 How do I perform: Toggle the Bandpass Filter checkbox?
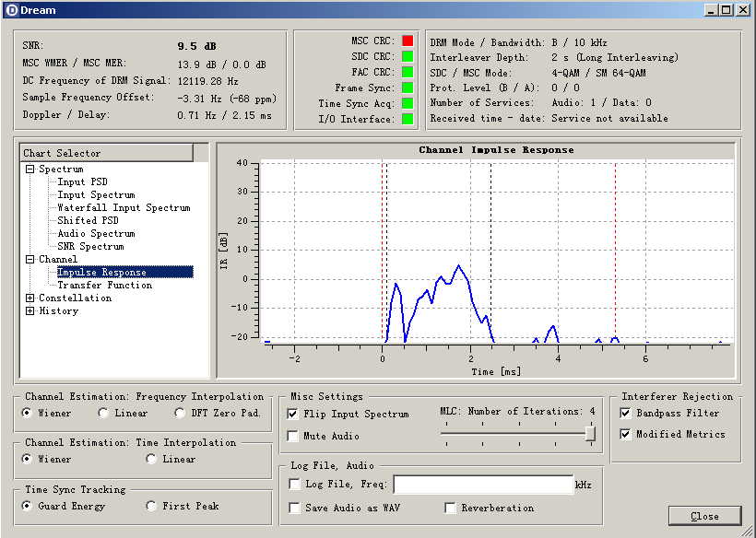coord(626,413)
